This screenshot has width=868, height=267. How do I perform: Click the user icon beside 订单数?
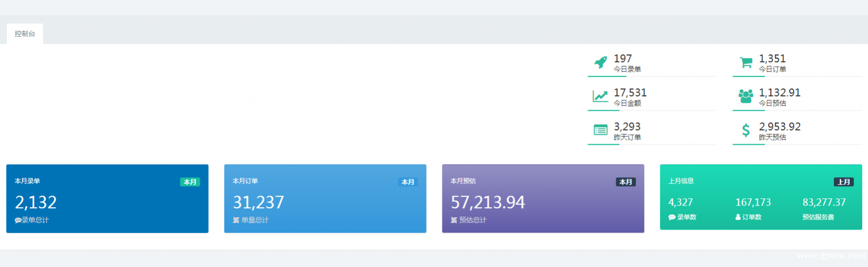click(x=738, y=217)
